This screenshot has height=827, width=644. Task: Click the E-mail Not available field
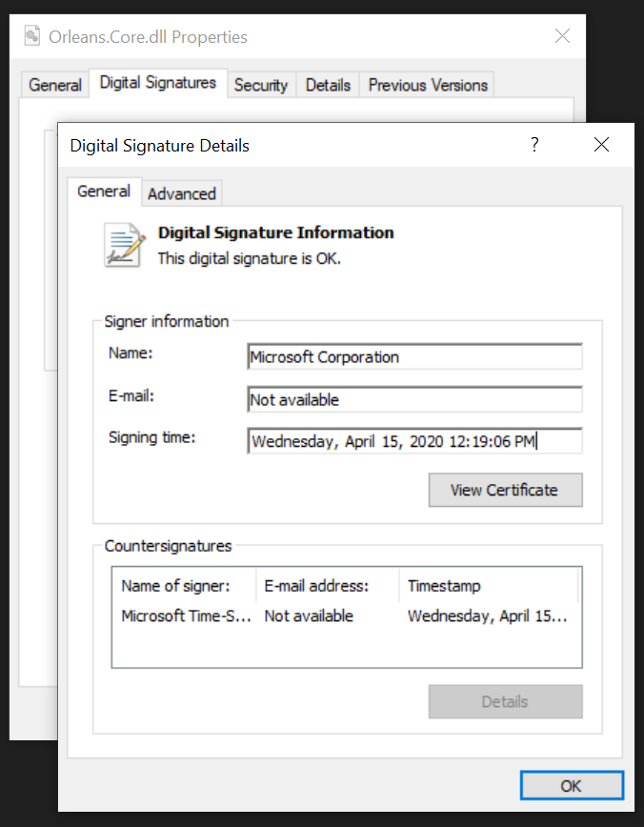tap(414, 399)
